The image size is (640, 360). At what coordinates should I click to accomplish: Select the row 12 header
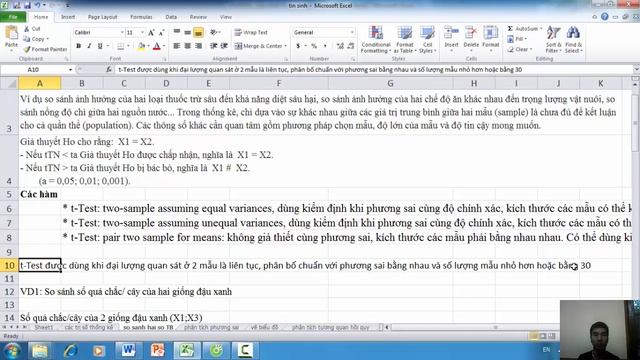click(x=9, y=292)
